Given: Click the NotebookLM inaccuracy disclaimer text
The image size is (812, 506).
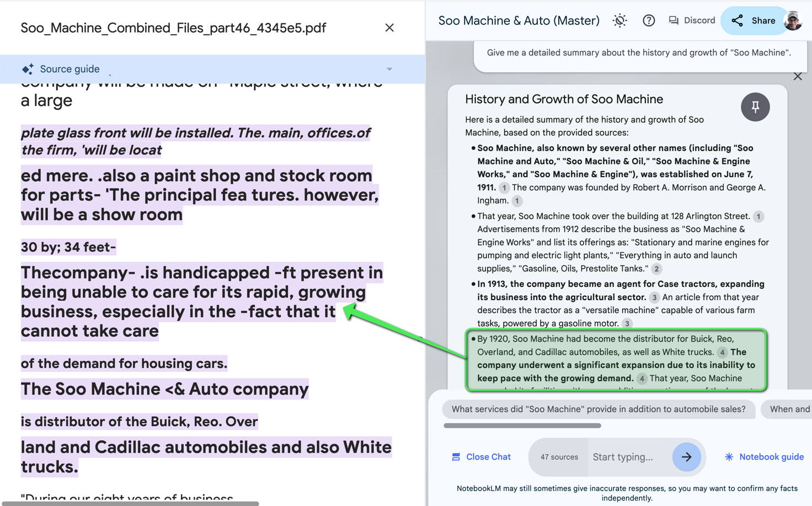Looking at the screenshot, I should tap(627, 493).
